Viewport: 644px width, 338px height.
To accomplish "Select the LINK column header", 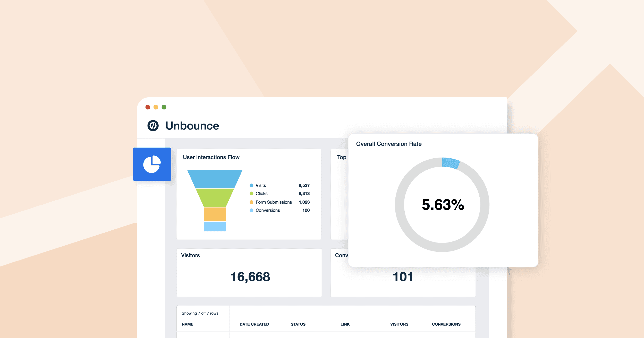I will click(345, 324).
